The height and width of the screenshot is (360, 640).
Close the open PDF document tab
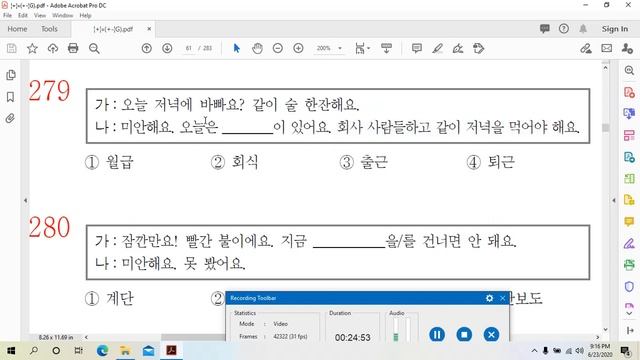149,29
